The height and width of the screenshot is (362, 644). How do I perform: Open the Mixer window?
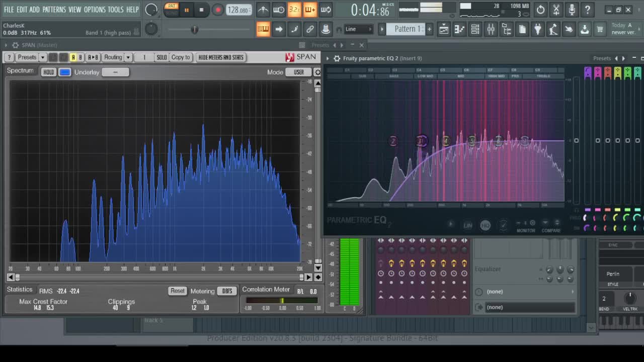491,30
